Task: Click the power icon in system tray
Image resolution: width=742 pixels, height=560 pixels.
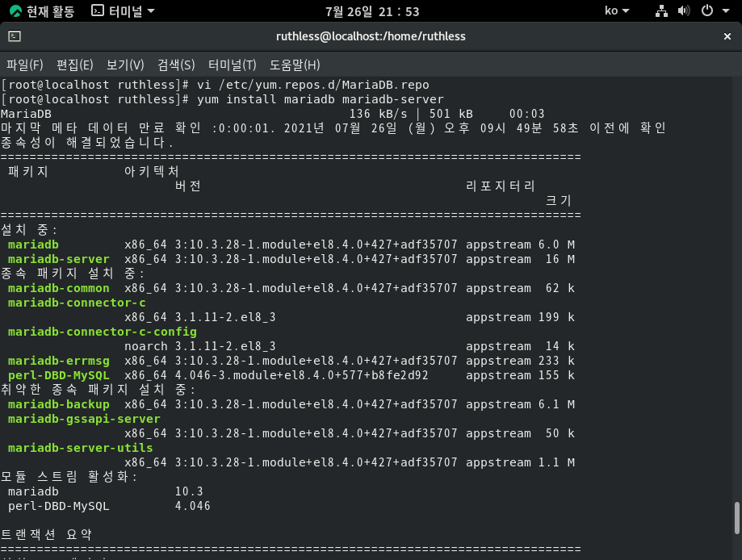Action: click(x=707, y=10)
